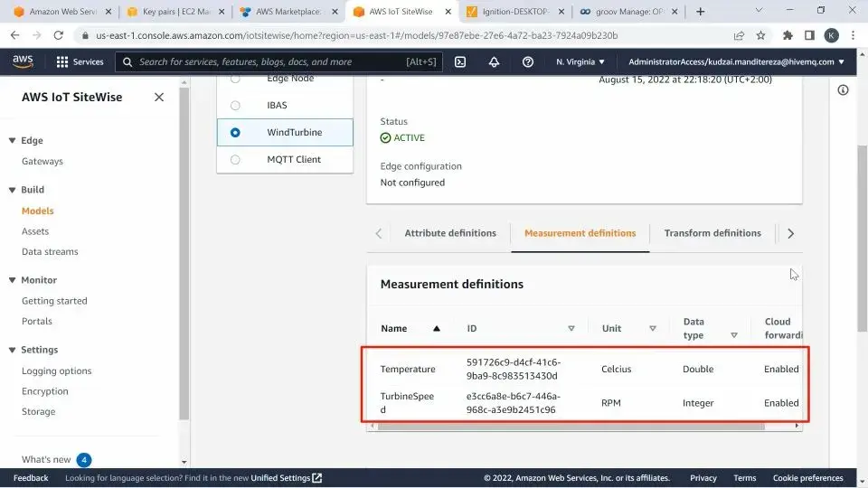Open AWS CloudShell icon in top bar
Screen dimensions: 868x488
(x=460, y=62)
